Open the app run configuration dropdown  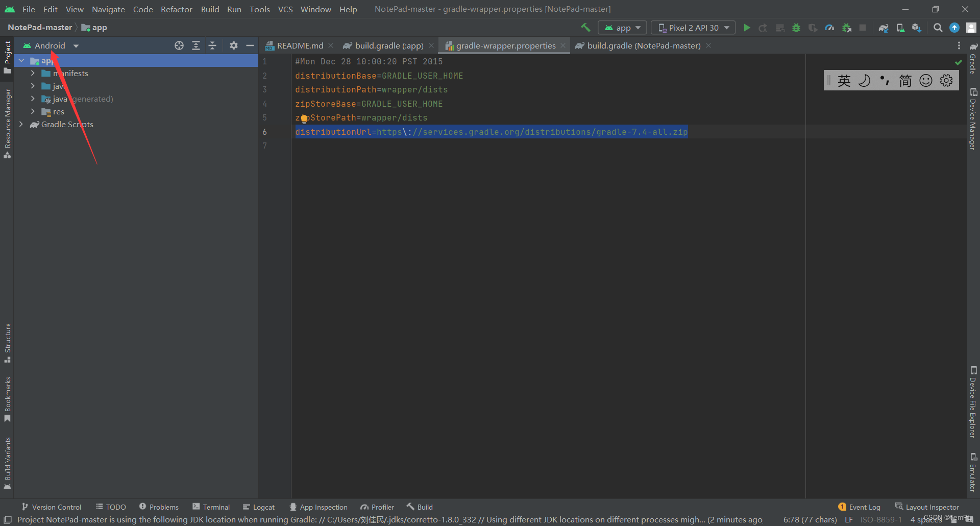pos(622,28)
